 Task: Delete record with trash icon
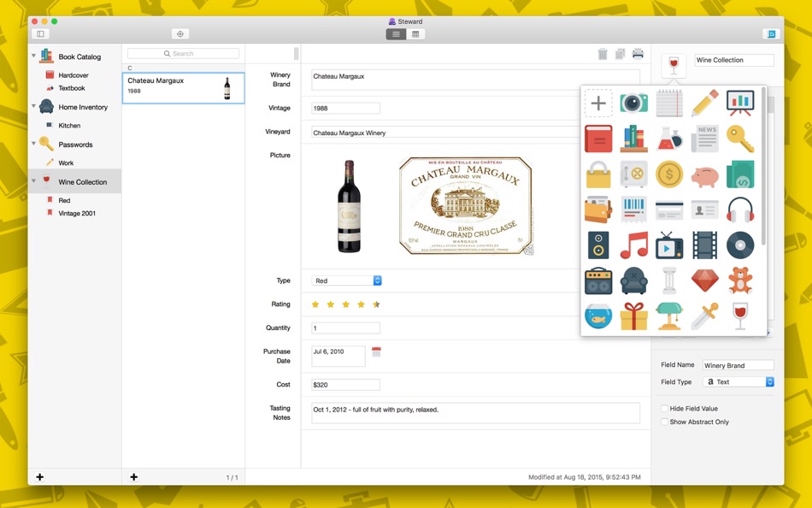click(603, 54)
